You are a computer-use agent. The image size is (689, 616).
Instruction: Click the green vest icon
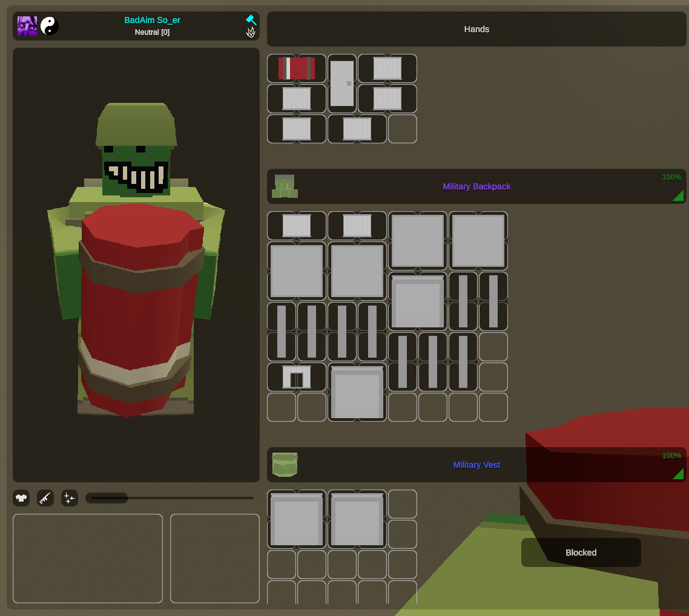click(285, 465)
